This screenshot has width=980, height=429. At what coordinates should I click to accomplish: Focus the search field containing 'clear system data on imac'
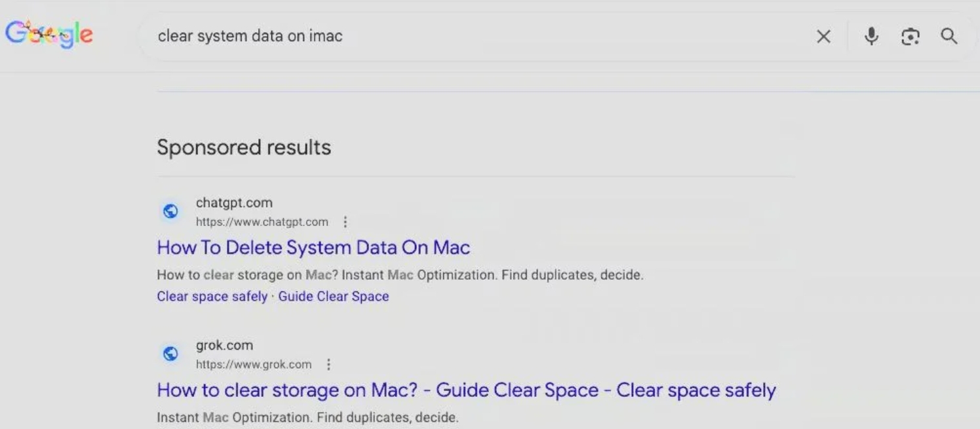(x=459, y=36)
